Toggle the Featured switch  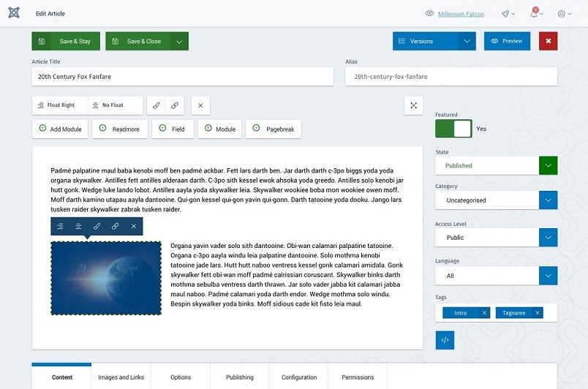tap(453, 129)
